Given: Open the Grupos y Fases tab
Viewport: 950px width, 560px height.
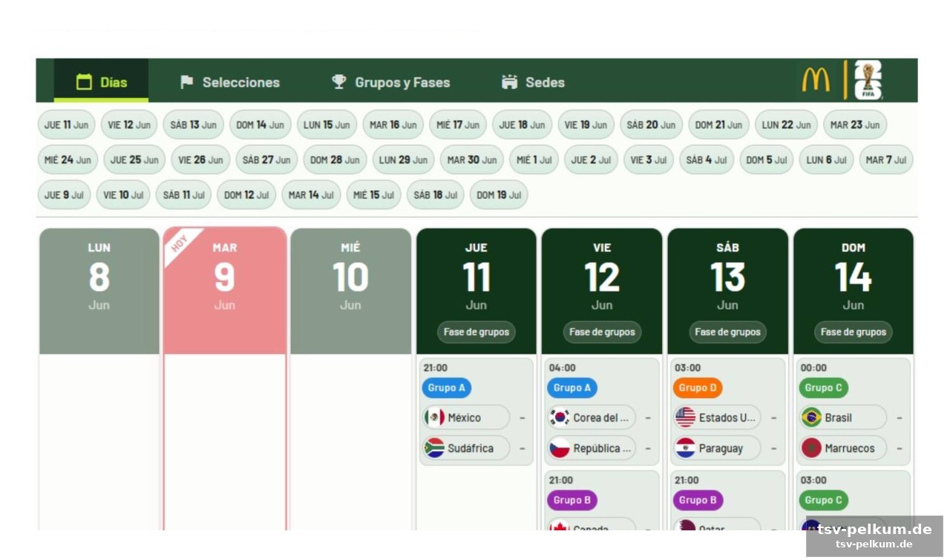Looking at the screenshot, I should pyautogui.click(x=390, y=82).
